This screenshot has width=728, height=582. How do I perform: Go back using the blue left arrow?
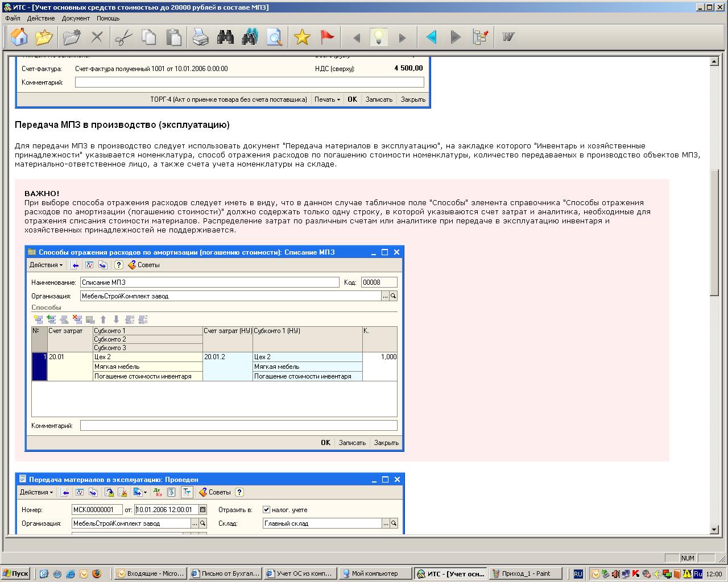(431, 38)
